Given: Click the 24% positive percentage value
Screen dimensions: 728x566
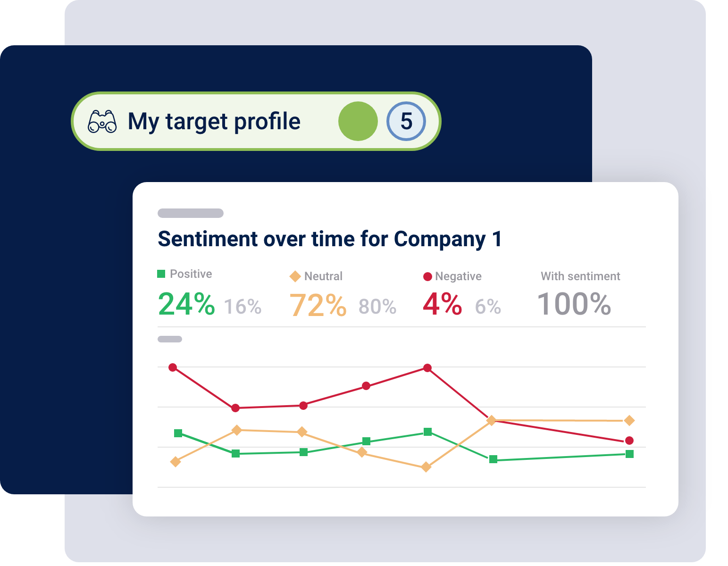Looking at the screenshot, I should click(186, 304).
